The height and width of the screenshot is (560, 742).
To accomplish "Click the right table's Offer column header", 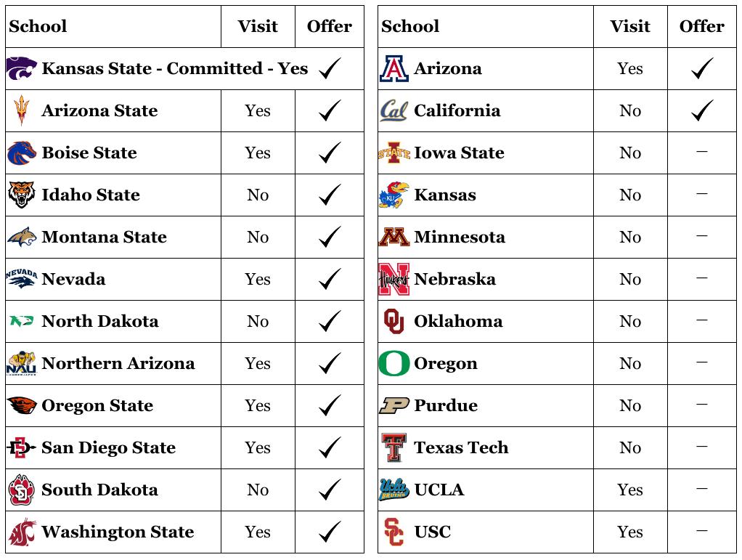I will coord(701,27).
